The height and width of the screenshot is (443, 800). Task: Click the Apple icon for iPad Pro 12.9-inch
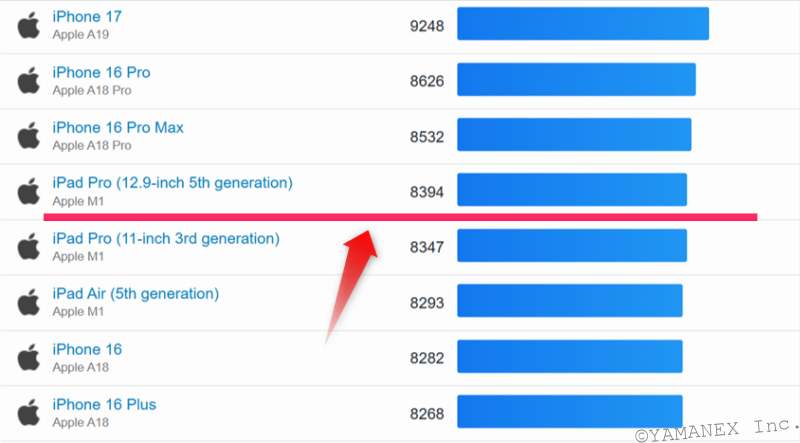click(x=28, y=191)
